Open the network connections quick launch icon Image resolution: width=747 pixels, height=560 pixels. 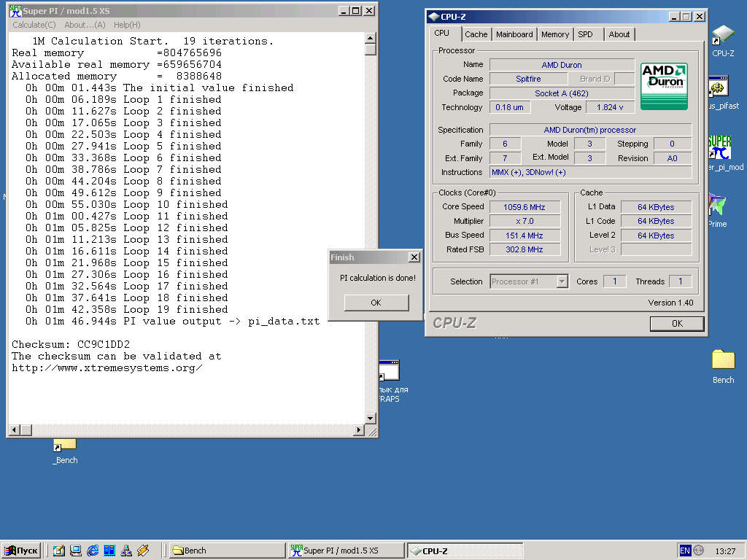coord(126,551)
